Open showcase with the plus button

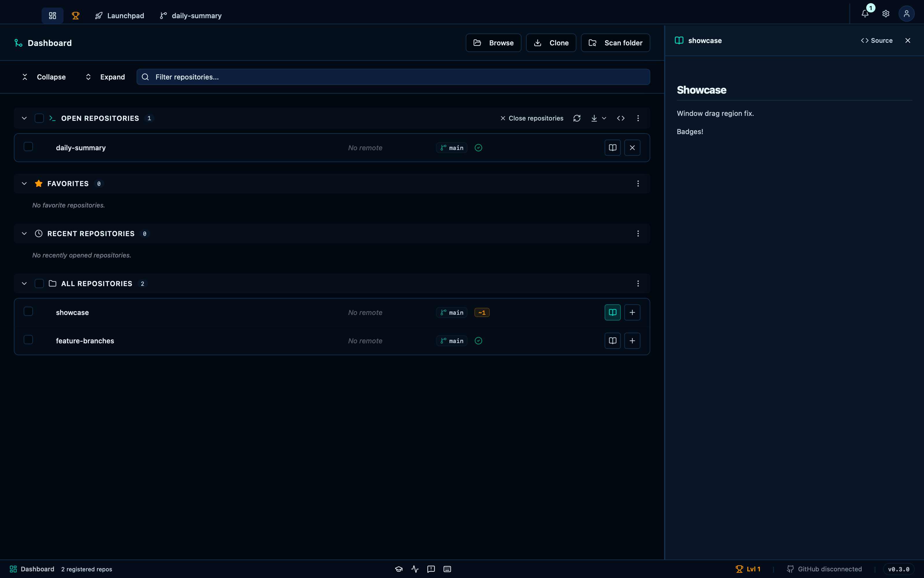(x=632, y=312)
